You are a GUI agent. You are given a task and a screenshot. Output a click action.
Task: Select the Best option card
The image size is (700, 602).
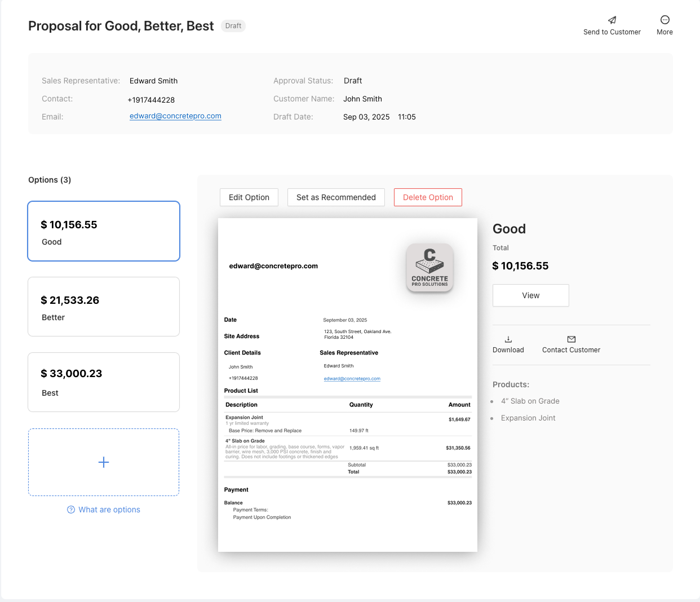tap(104, 382)
